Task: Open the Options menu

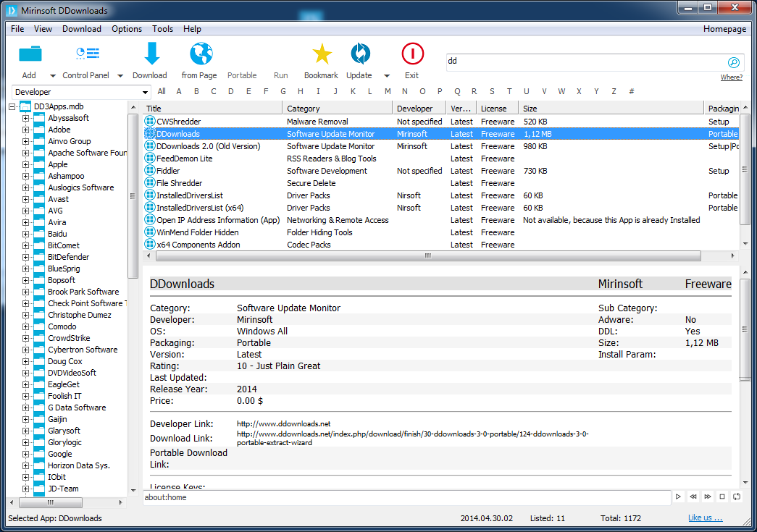Action: pyautogui.click(x=127, y=29)
